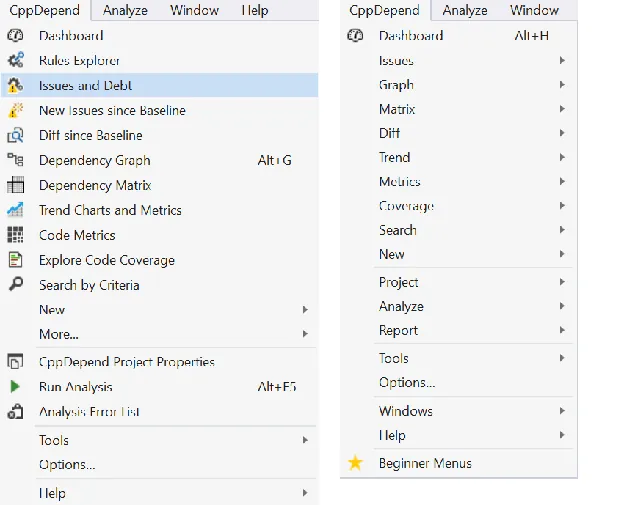The image size is (624, 505).
Task: Click the CppDepend Project Properties icon
Action: pos(15,361)
